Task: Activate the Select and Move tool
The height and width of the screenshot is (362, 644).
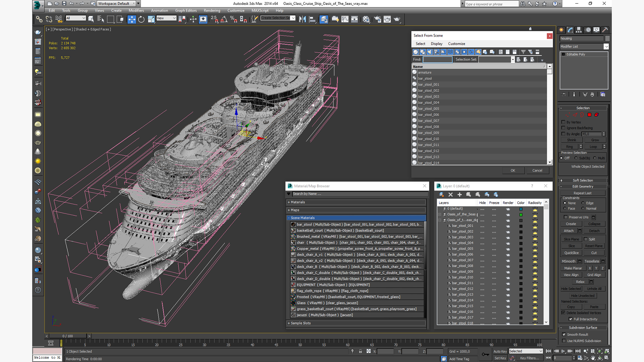Action: click(132, 19)
